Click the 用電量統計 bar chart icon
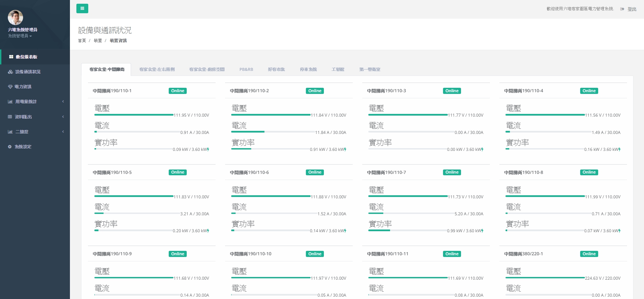 click(10, 102)
